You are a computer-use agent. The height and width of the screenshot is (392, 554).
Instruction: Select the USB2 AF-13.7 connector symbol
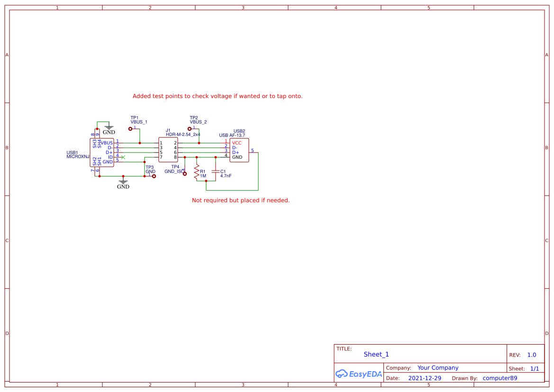click(x=239, y=151)
